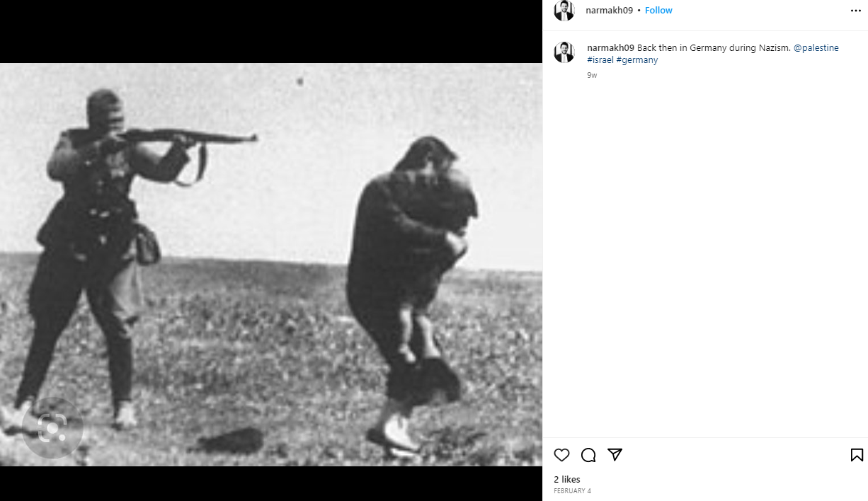868x501 pixels.
Task: Share the post via paper plane icon
Action: 615,455
